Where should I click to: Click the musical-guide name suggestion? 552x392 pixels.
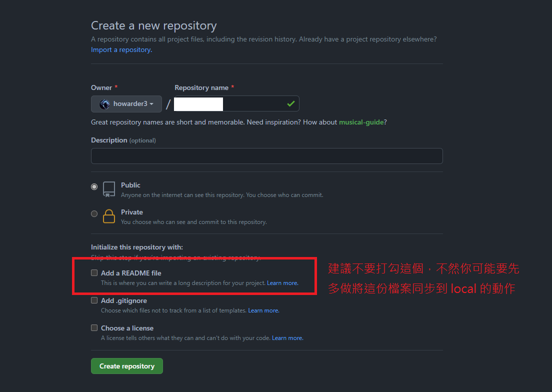[x=361, y=122]
